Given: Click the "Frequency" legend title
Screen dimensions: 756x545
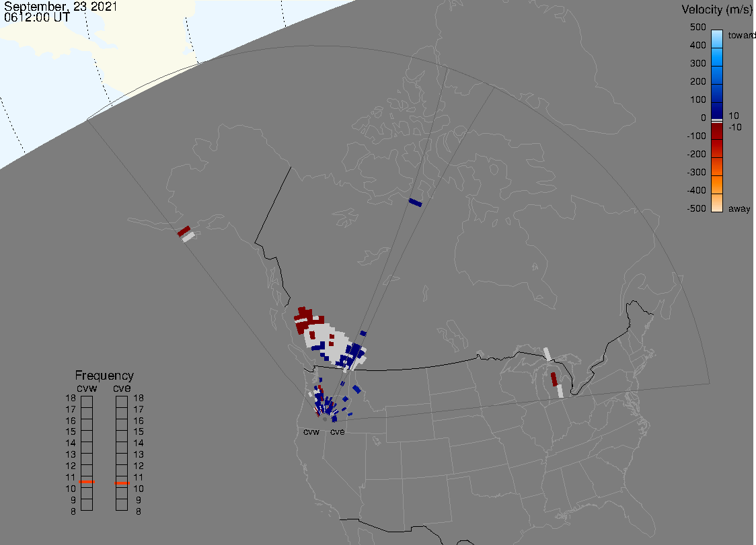Looking at the screenshot, I should pos(104,376).
